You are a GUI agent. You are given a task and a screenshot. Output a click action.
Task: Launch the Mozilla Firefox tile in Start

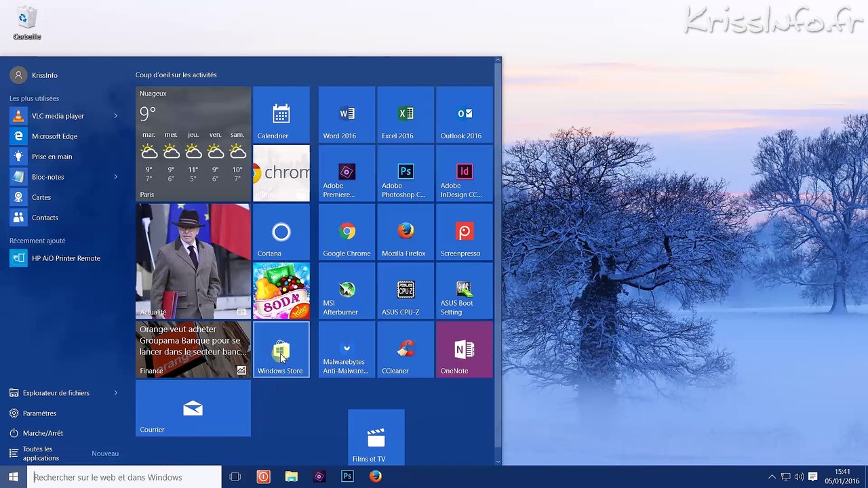(x=406, y=232)
